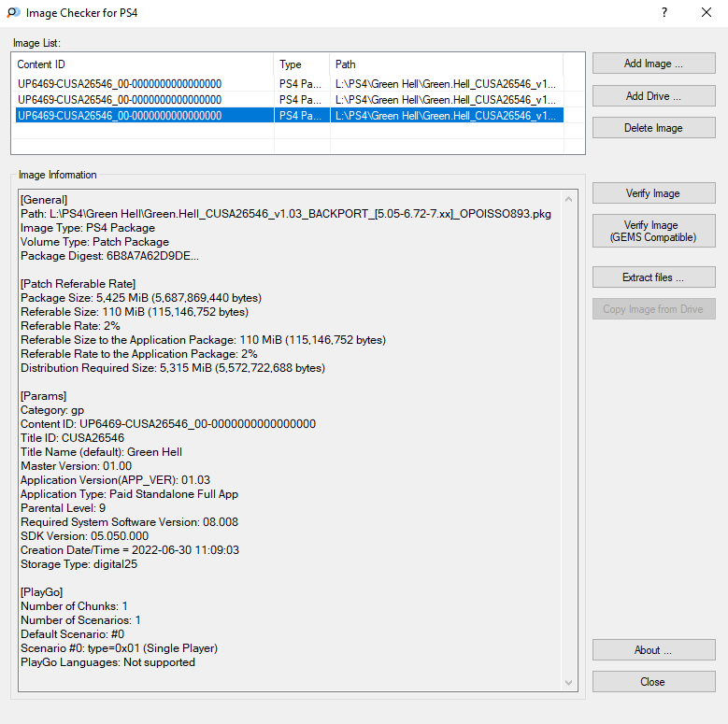This screenshot has width=728, height=724.
Task: Open the help question mark button
Action: [664, 12]
